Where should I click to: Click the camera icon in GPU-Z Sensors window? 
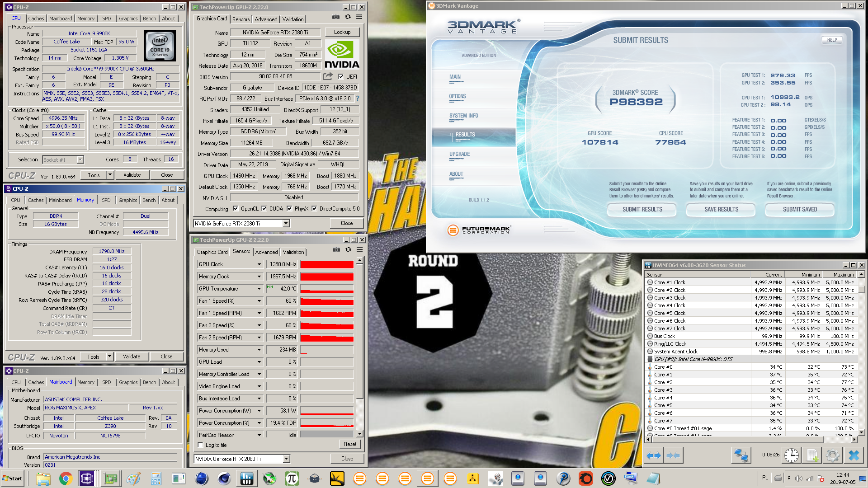(x=336, y=249)
